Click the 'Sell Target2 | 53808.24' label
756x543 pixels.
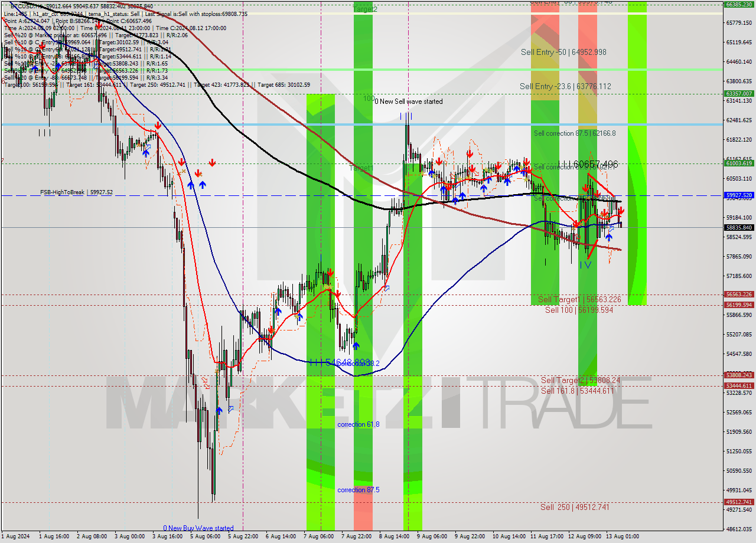pyautogui.click(x=581, y=380)
